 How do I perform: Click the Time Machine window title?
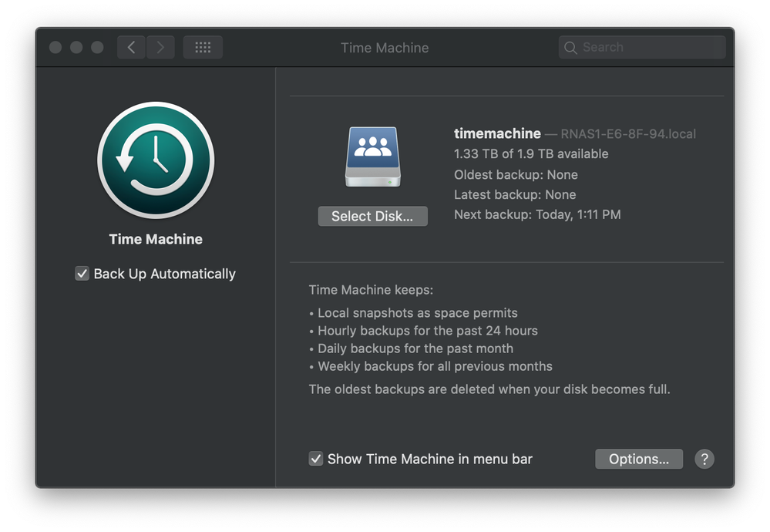(x=385, y=48)
